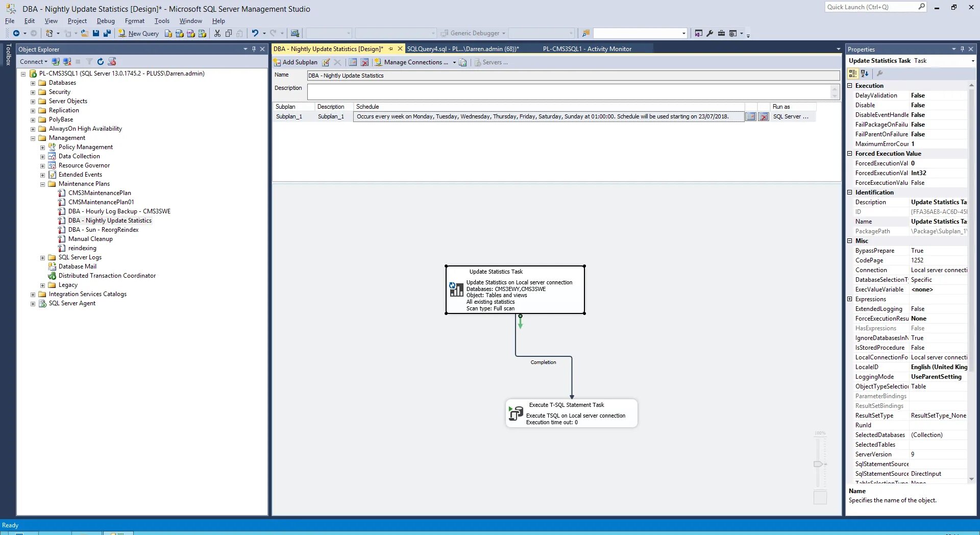Open the Window menu
The image size is (980, 535).
pyautogui.click(x=190, y=21)
